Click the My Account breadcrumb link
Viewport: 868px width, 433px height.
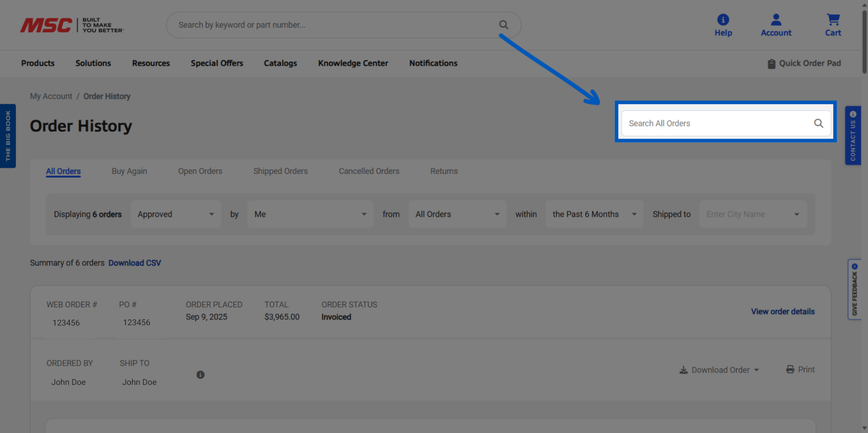coord(51,96)
